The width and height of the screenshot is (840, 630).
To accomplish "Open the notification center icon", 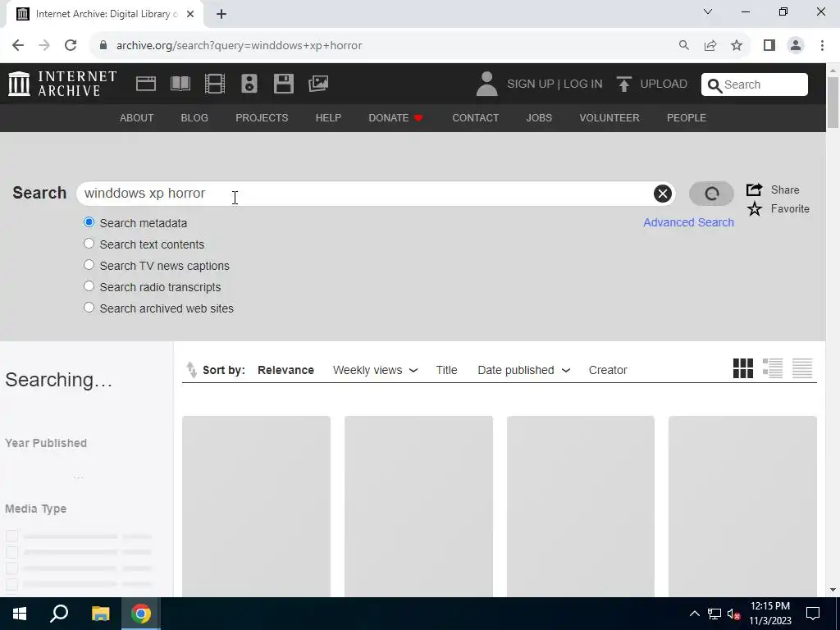I will pos(813,614).
